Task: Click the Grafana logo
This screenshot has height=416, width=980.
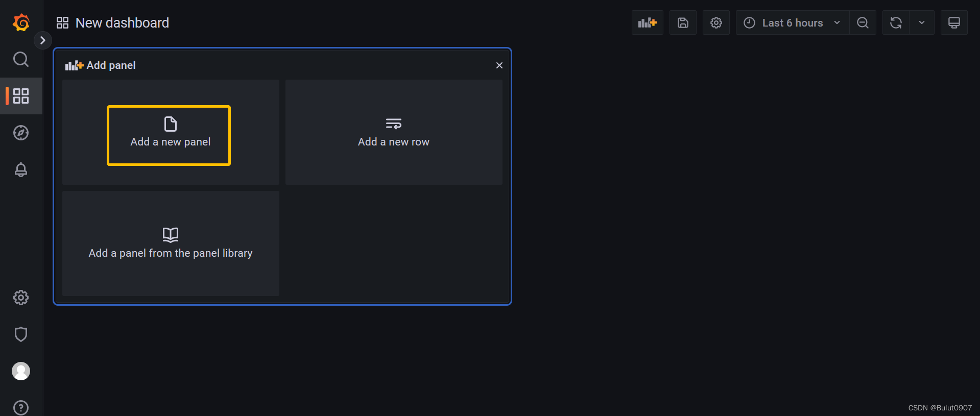Action: pos(21,22)
